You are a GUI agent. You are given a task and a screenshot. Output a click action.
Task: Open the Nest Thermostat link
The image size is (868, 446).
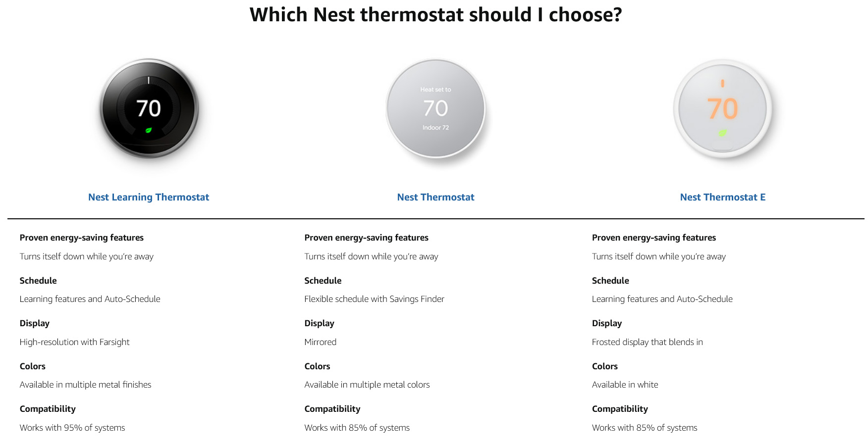click(x=435, y=197)
